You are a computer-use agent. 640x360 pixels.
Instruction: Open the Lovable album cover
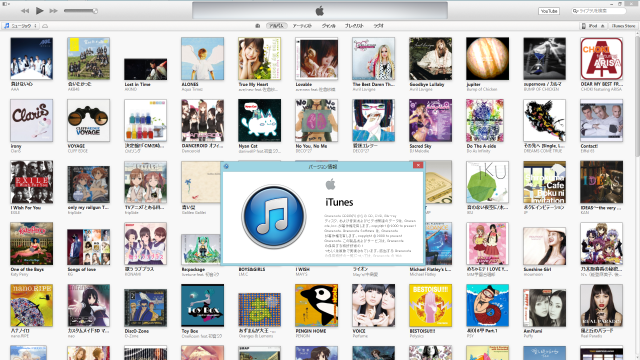coord(316,58)
